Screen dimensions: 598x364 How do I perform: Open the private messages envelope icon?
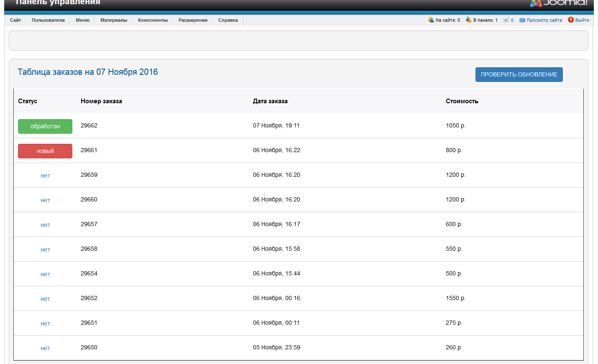point(506,20)
